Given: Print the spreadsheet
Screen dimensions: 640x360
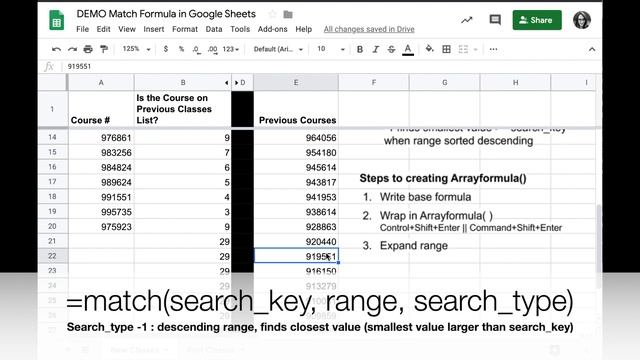Looking at the screenshot, I should [88, 49].
